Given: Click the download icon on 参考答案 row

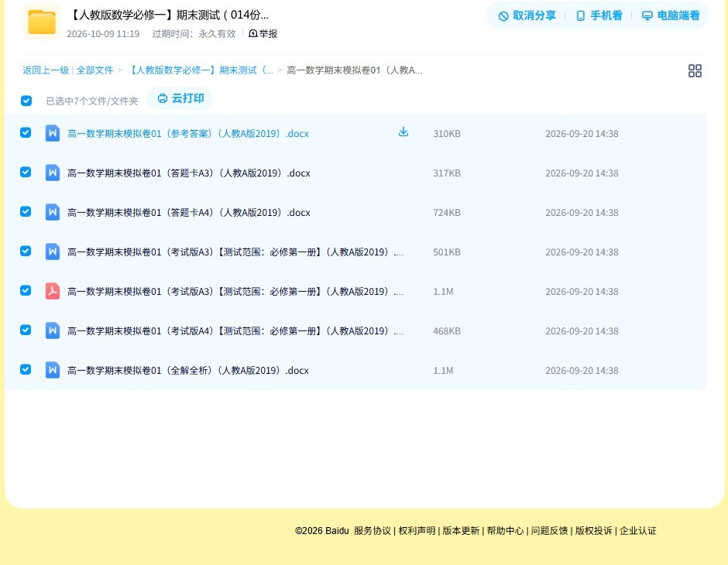Looking at the screenshot, I should click(403, 132).
